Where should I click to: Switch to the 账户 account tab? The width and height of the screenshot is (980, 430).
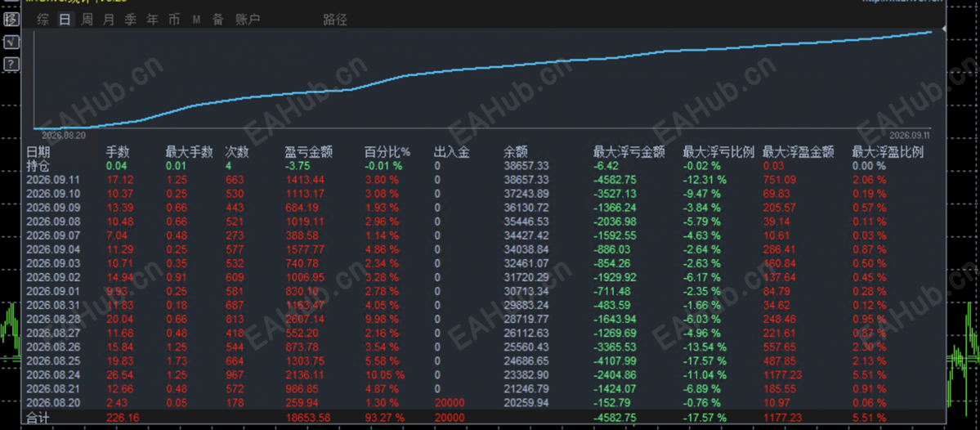pyautogui.click(x=248, y=20)
